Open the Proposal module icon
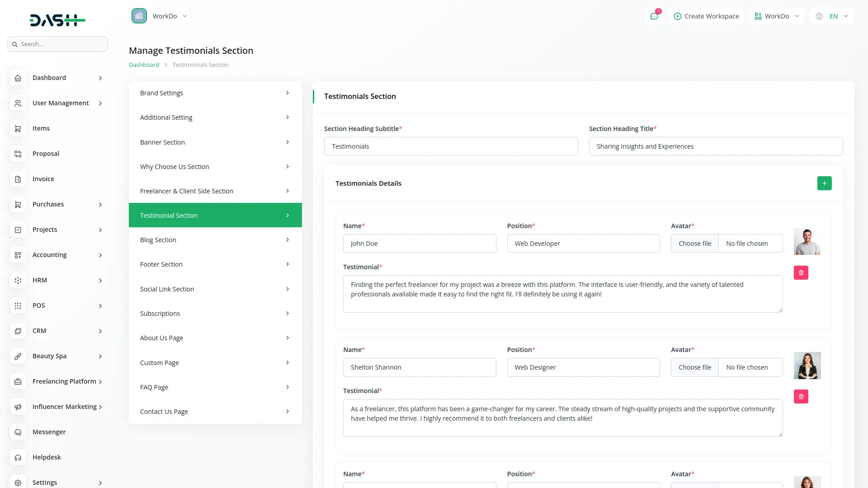Screen dimensions: 868x488 tap(18, 154)
